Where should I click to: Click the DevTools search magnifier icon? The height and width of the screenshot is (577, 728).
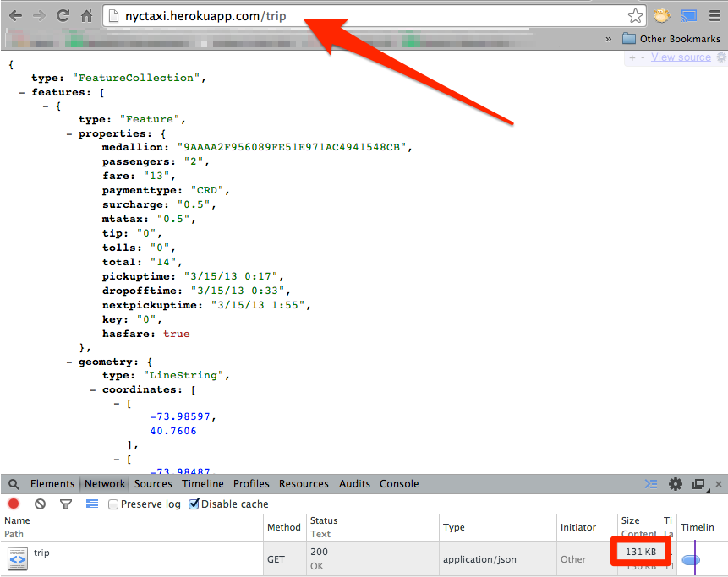click(x=14, y=484)
